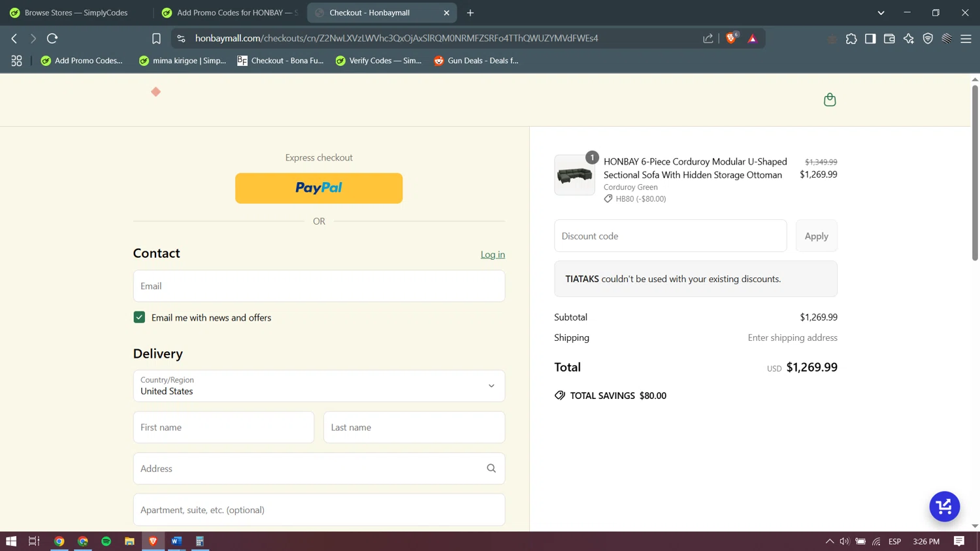Open Task View on taskbar

coord(34,541)
